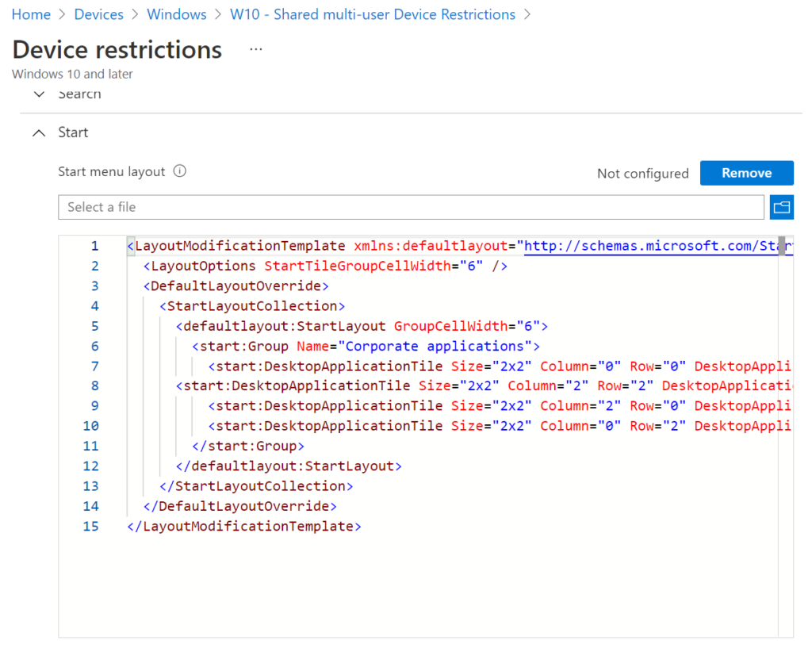The width and height of the screenshot is (812, 648).
Task: Click 'Windows 10 and later' subtitle
Action: click(72, 74)
